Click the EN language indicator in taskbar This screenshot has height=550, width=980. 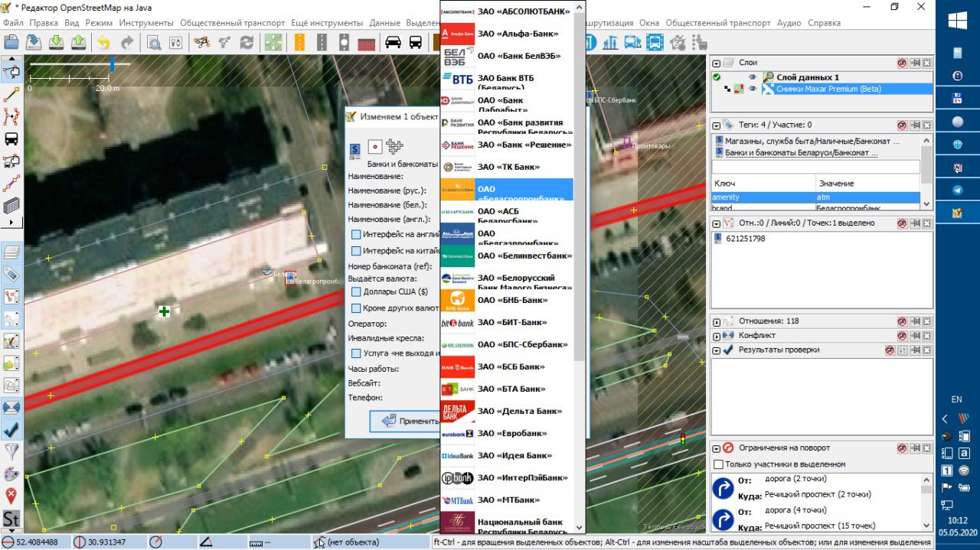(x=957, y=399)
